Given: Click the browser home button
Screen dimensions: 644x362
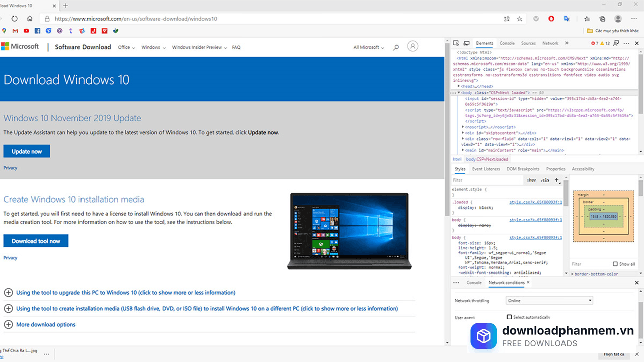Looking at the screenshot, I should click(x=30, y=19).
